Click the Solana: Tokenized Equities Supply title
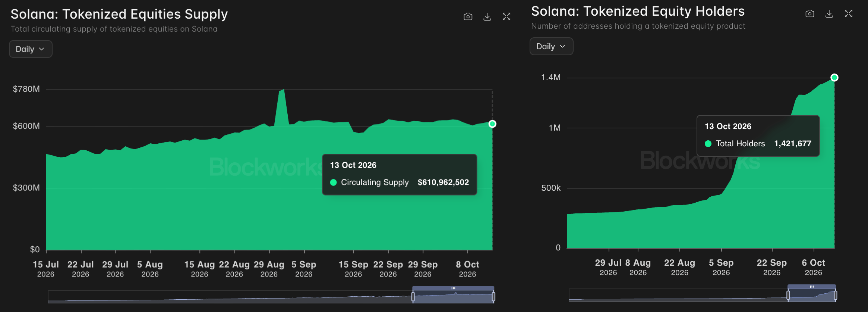The width and height of the screenshot is (868, 312). (119, 14)
